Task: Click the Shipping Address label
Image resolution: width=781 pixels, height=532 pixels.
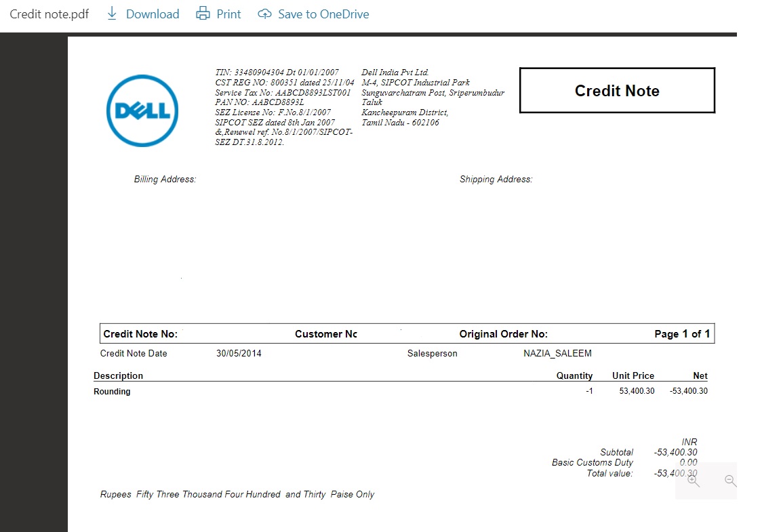Action: [496, 180]
